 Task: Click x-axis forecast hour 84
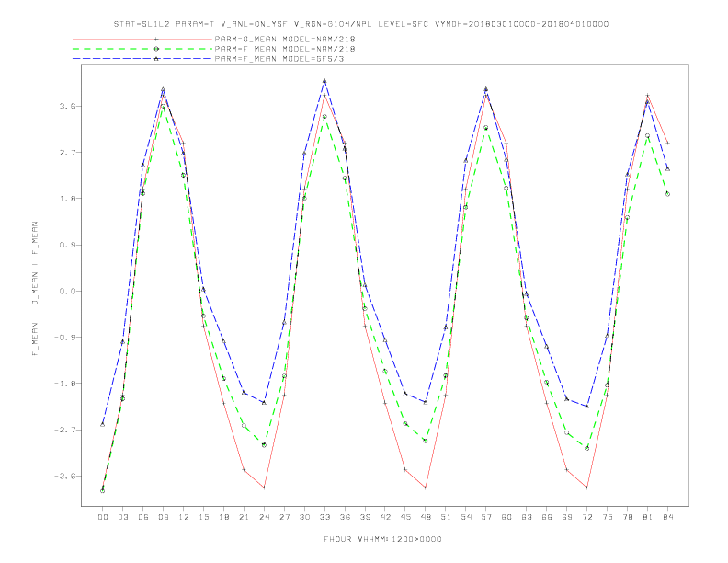pyautogui.click(x=668, y=517)
